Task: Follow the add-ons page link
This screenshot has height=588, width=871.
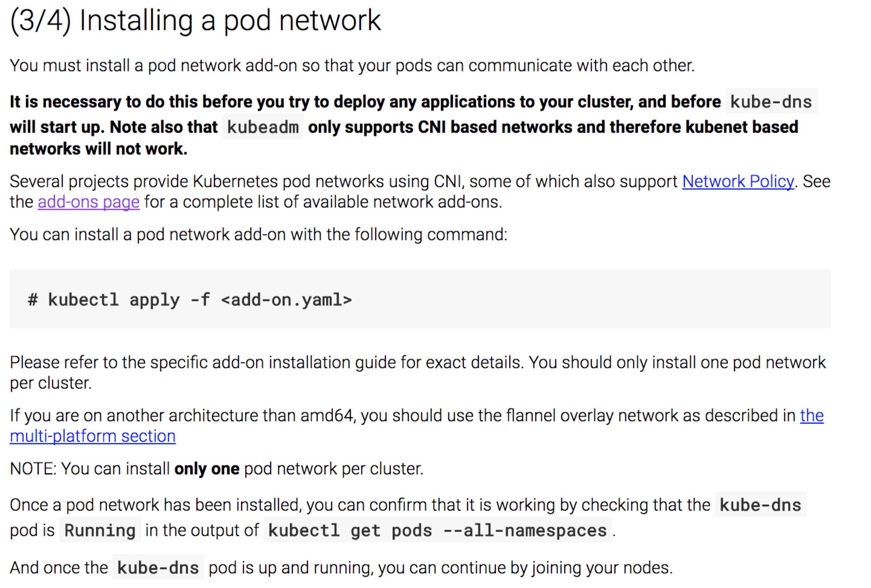Action: tap(88, 202)
